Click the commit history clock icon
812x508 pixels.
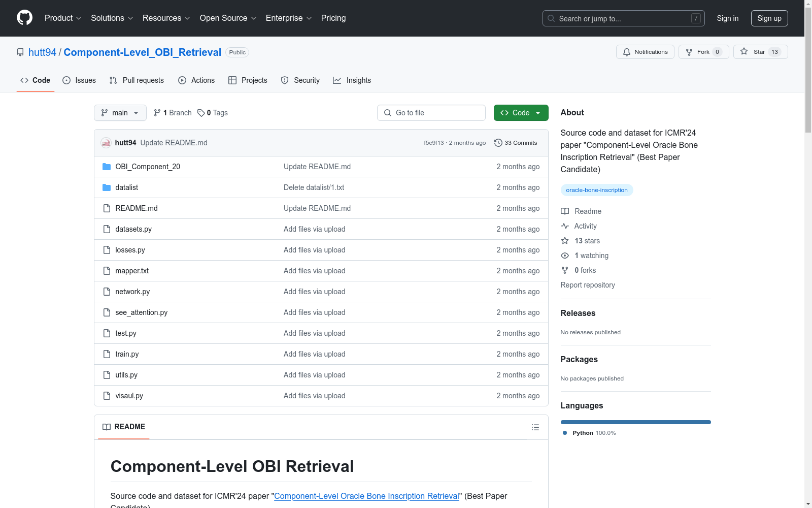tap(498, 143)
